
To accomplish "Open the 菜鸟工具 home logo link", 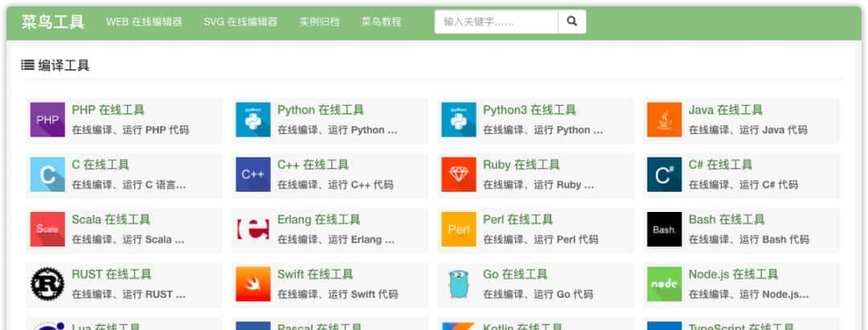I will (x=52, y=22).
